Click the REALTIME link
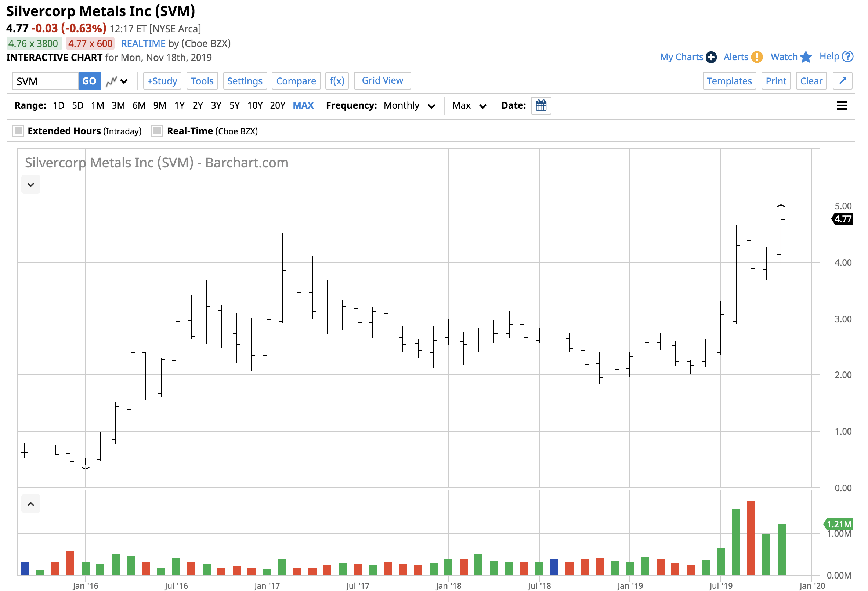 click(x=143, y=44)
